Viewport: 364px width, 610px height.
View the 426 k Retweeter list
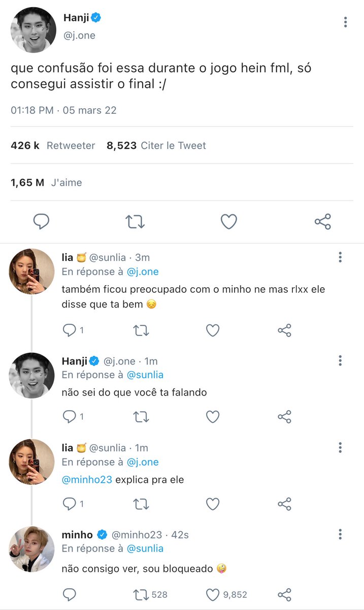tap(53, 145)
